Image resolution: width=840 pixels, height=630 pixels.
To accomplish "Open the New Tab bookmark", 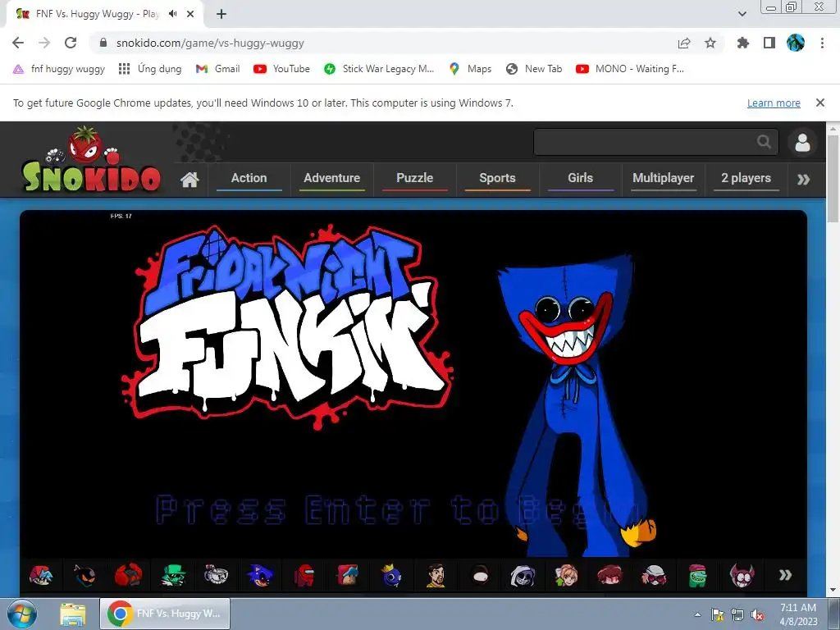I will [534, 69].
